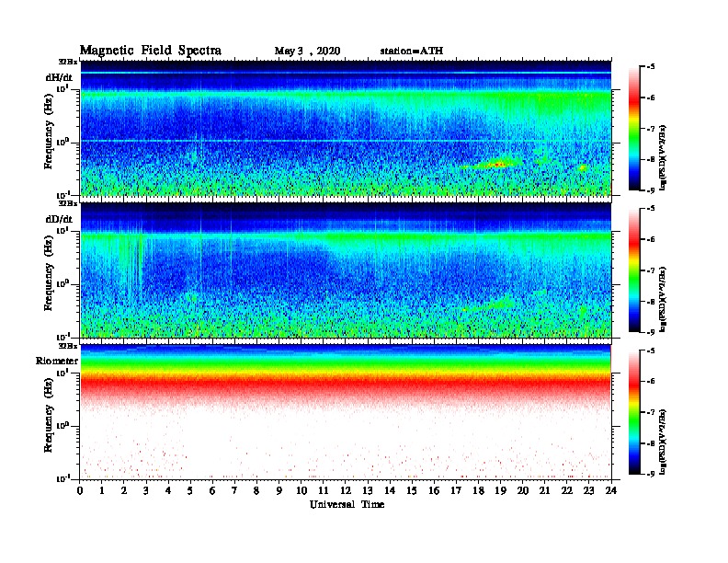Click the dD/dt spectrogram plot
The width and height of the screenshot is (728, 563).
(x=346, y=270)
